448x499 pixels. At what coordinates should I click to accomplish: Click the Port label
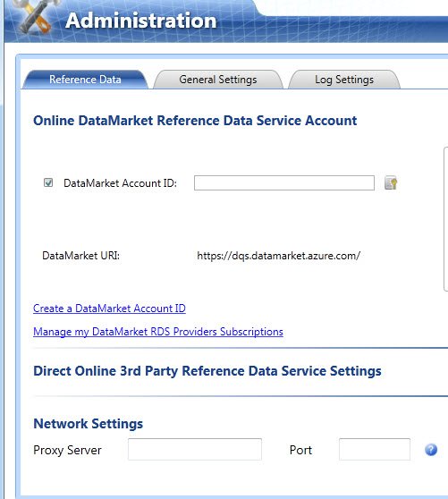pos(300,450)
